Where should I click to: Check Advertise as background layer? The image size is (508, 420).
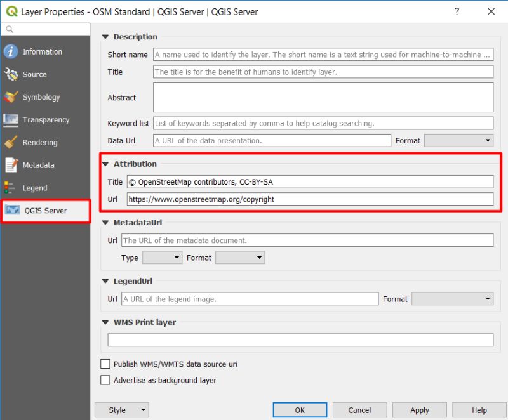click(105, 380)
